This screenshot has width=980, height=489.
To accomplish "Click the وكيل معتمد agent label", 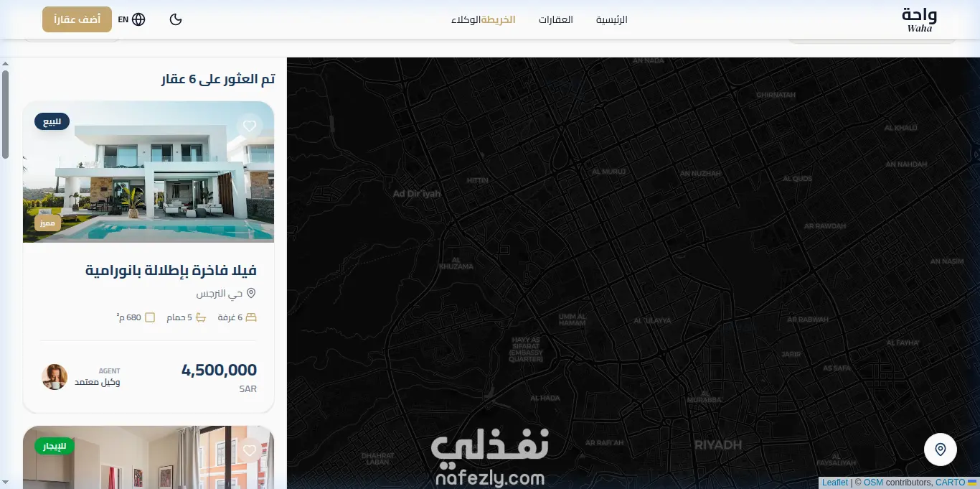I will (98, 382).
